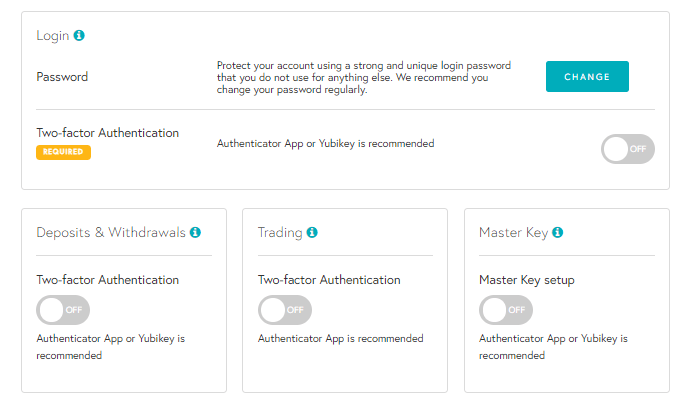Screen dimensions: 682x408
Task: Click "Authenticator App is recommended" text in Trading
Action: click(x=340, y=339)
